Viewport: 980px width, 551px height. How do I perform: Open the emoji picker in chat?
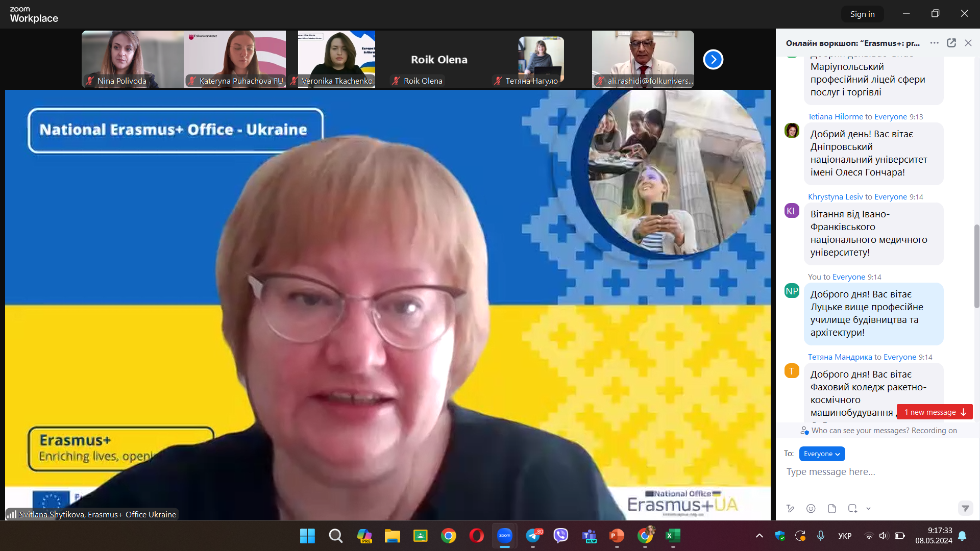click(x=811, y=508)
